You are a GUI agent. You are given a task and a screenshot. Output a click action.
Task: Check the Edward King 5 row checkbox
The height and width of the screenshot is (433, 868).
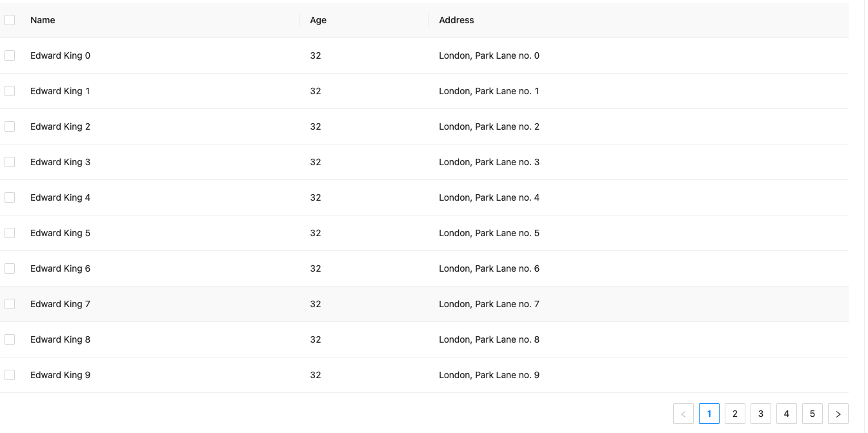point(10,233)
